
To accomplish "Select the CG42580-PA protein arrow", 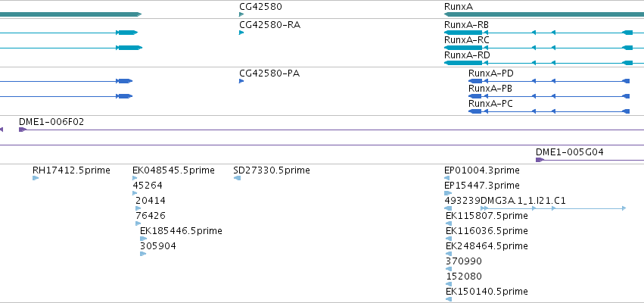I will click(241, 81).
